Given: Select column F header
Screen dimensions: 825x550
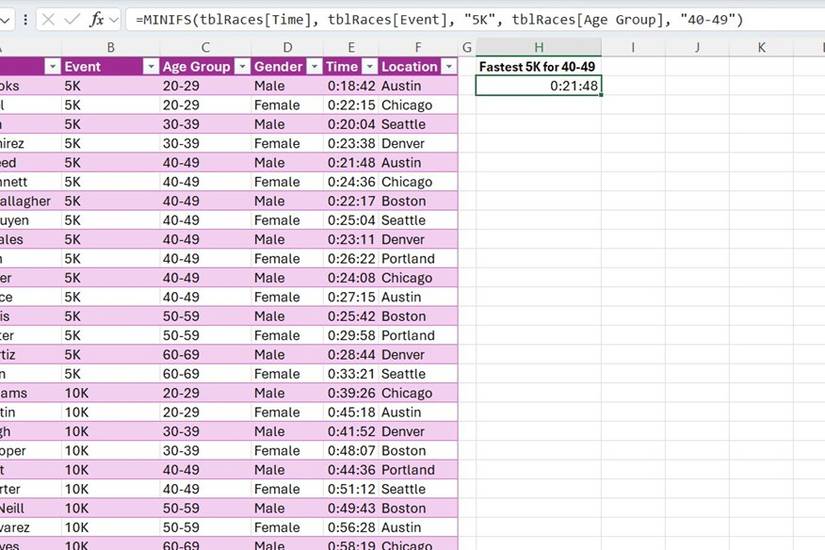Looking at the screenshot, I should [x=418, y=47].
